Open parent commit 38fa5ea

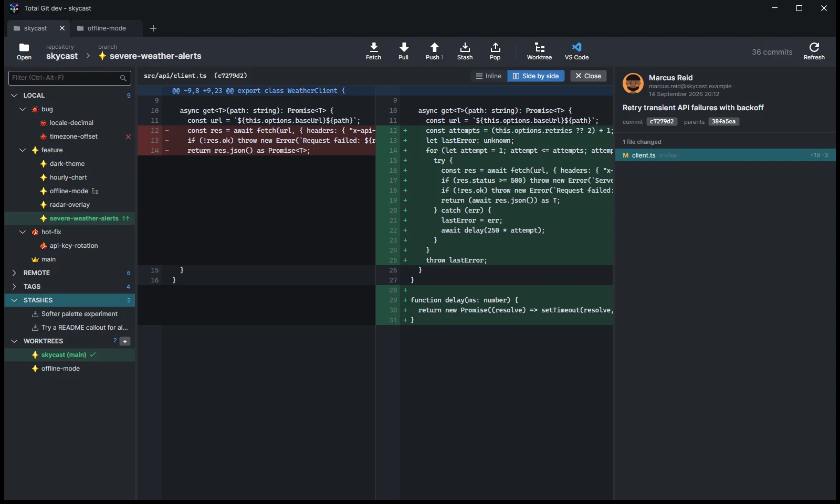tap(723, 122)
